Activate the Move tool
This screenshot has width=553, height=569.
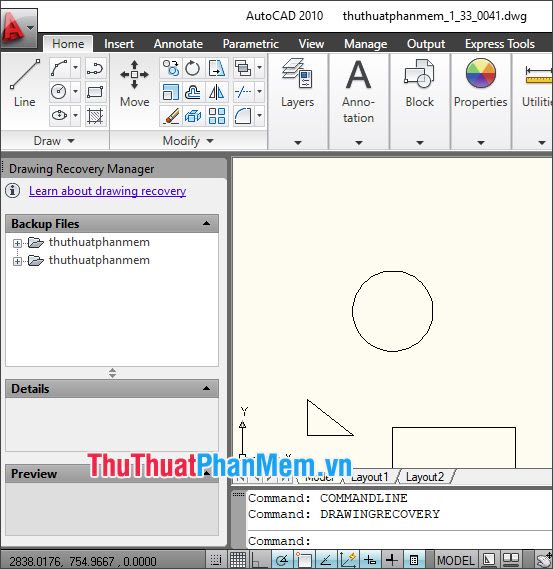(134, 83)
